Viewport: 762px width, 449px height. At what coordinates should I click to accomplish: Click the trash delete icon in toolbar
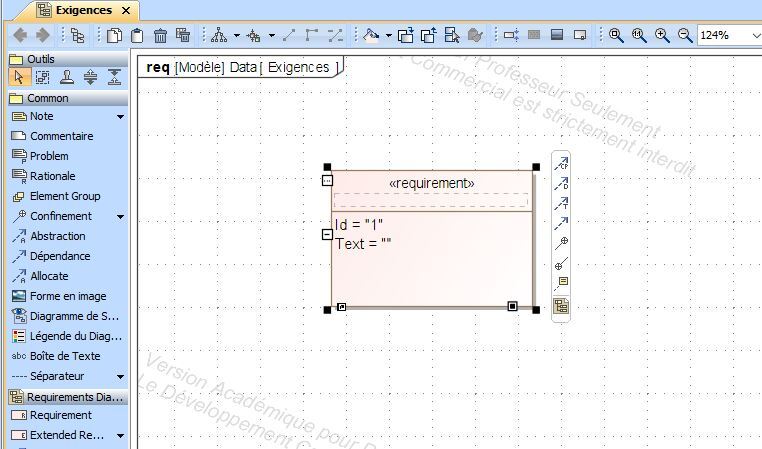160,36
